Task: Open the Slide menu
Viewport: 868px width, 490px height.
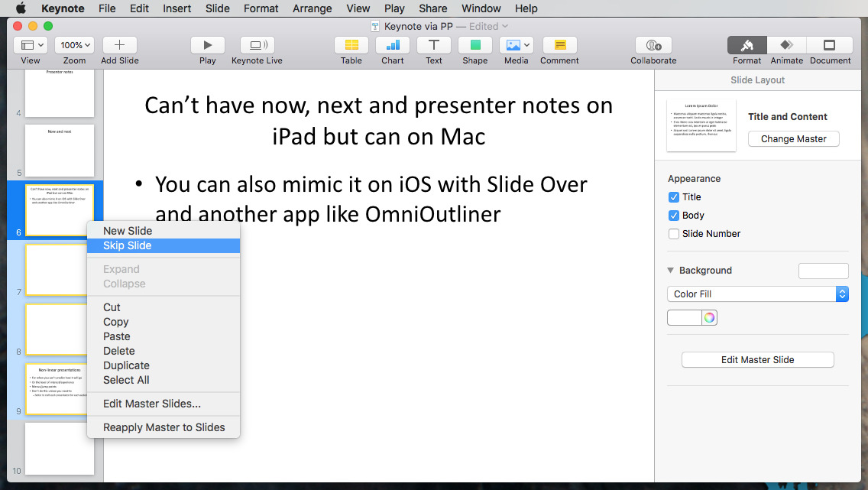Action: coord(218,8)
